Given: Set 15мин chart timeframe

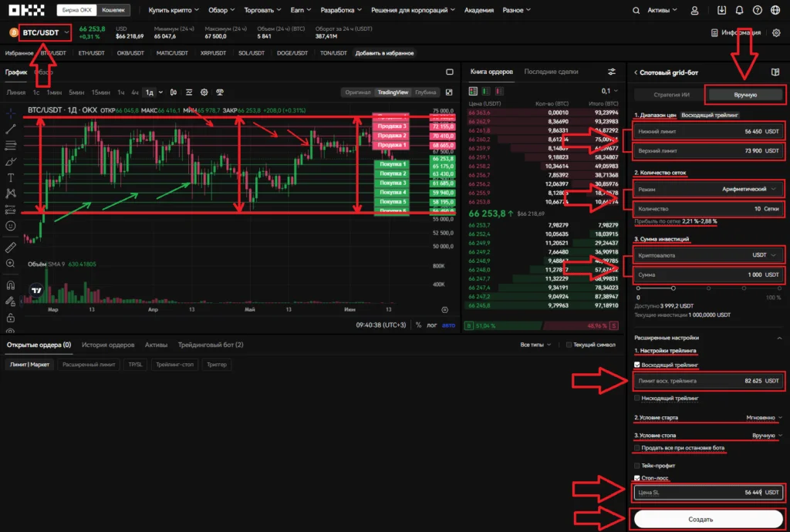Looking at the screenshot, I should tap(100, 92).
